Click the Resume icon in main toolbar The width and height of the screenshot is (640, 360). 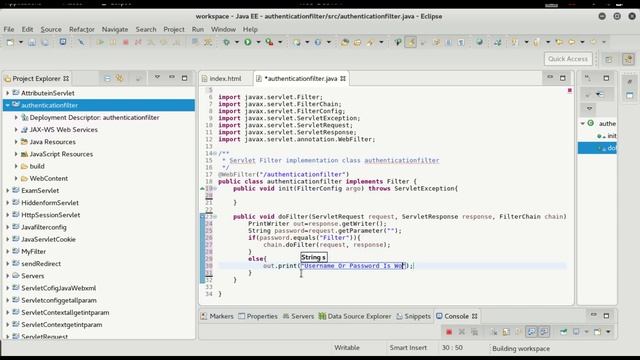point(100,42)
